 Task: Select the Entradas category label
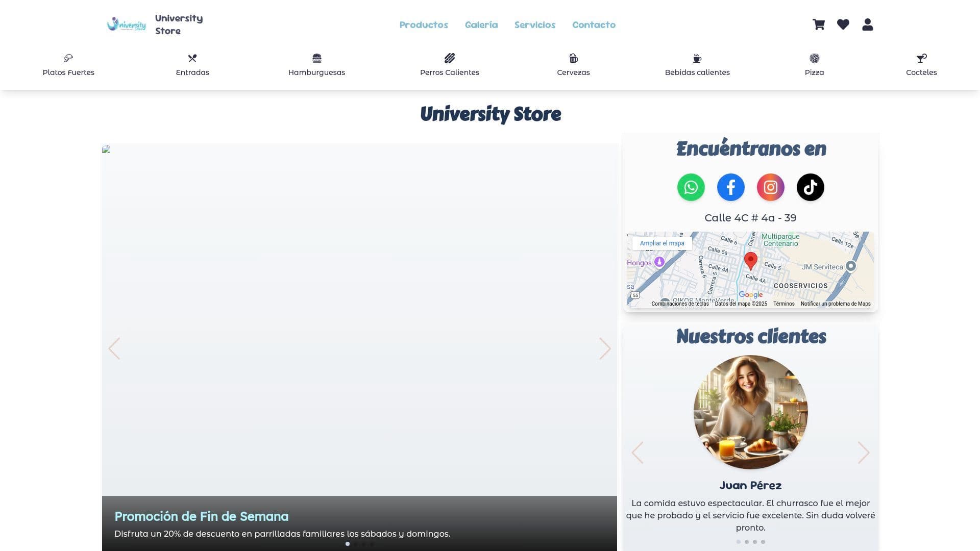[192, 72]
